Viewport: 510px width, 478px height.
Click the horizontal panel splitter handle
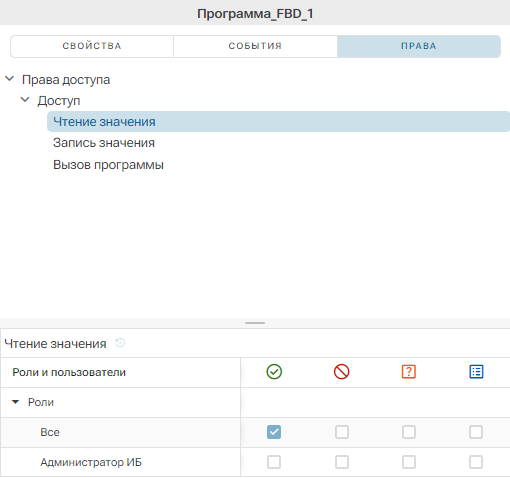pos(255,323)
